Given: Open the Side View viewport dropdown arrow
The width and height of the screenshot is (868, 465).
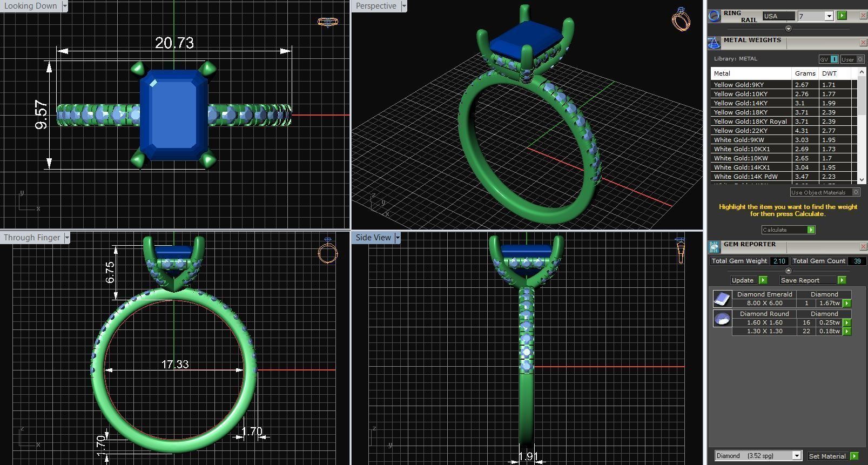Looking at the screenshot, I should pos(397,238).
